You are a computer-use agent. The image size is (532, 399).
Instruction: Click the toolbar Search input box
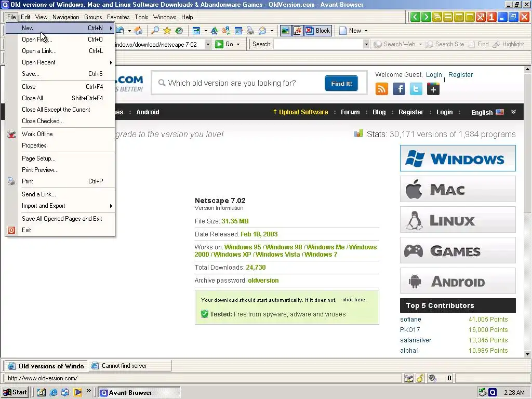coord(318,44)
